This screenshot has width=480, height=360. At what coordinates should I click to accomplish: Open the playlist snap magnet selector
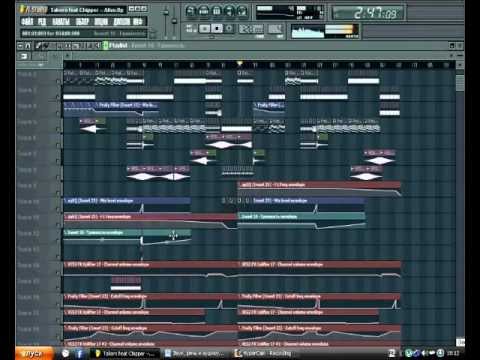(x=28, y=46)
